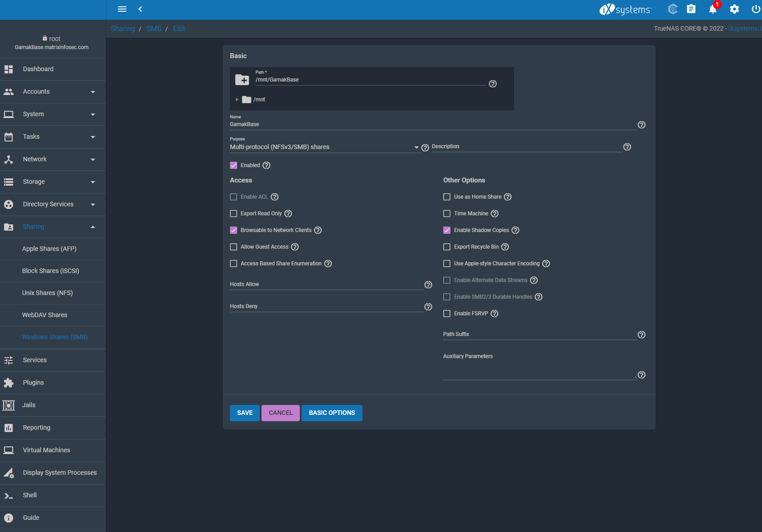Click into the Description field
The width and height of the screenshot is (762, 532).
[527, 147]
